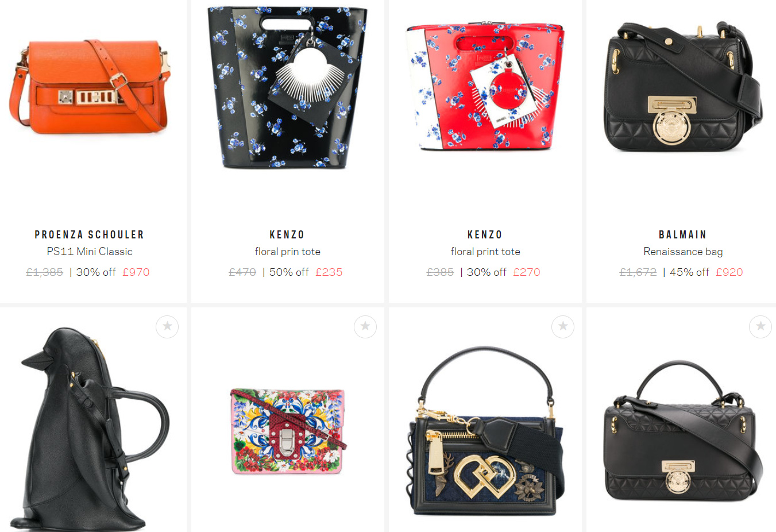Select the 'floral print tote' title priced £270
Screen dimensions: 776x532
pos(485,252)
